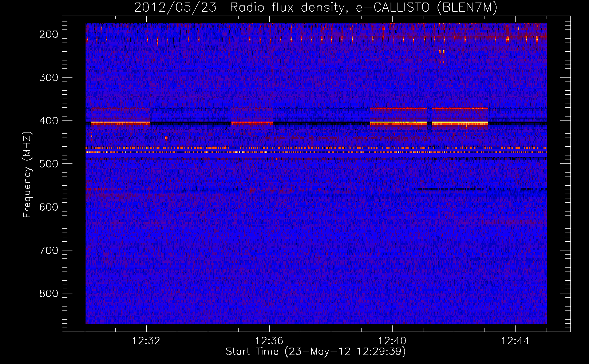Click the brightest 400 MHz burst after 12:41
This screenshot has width=589, height=364.
[460, 123]
